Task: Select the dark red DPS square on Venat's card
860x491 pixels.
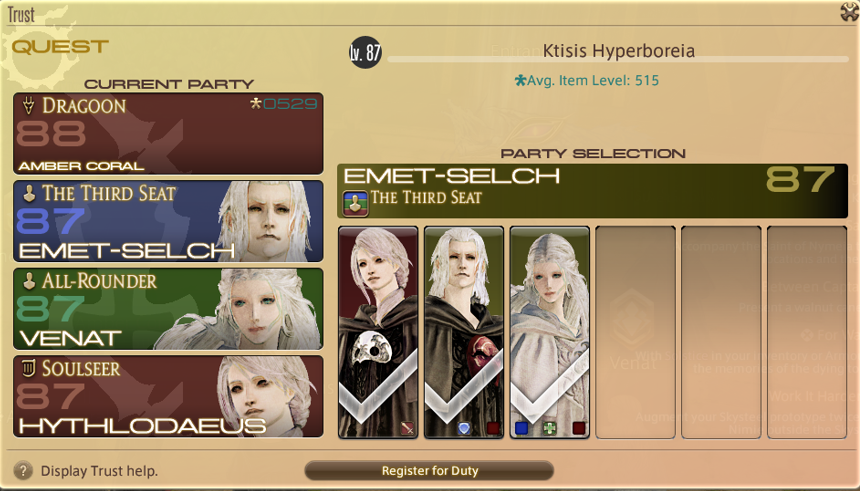Action: tap(579, 428)
